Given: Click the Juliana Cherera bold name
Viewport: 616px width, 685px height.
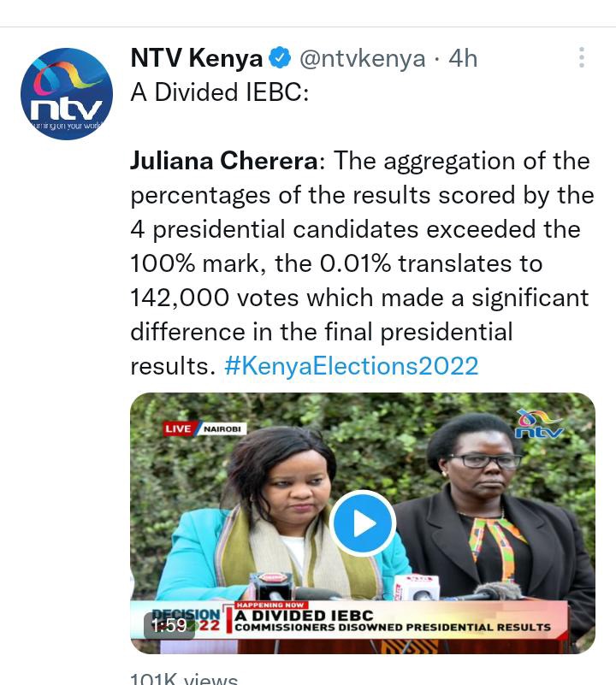Looking at the screenshot, I should [x=224, y=161].
